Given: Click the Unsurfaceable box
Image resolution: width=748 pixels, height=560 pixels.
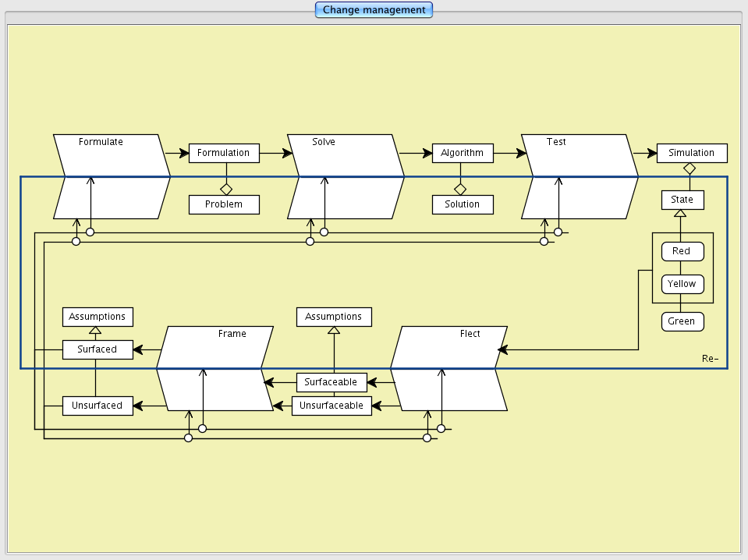Looking at the screenshot, I should 331,406.
